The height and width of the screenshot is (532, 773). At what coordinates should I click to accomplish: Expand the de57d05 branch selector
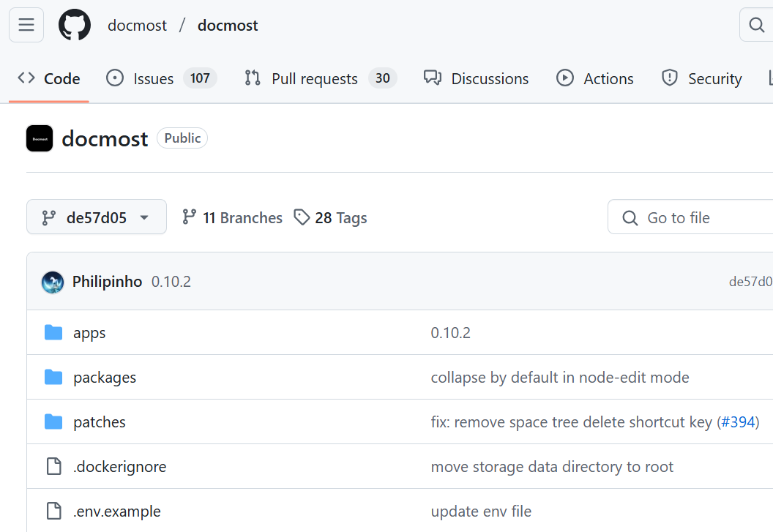(96, 217)
